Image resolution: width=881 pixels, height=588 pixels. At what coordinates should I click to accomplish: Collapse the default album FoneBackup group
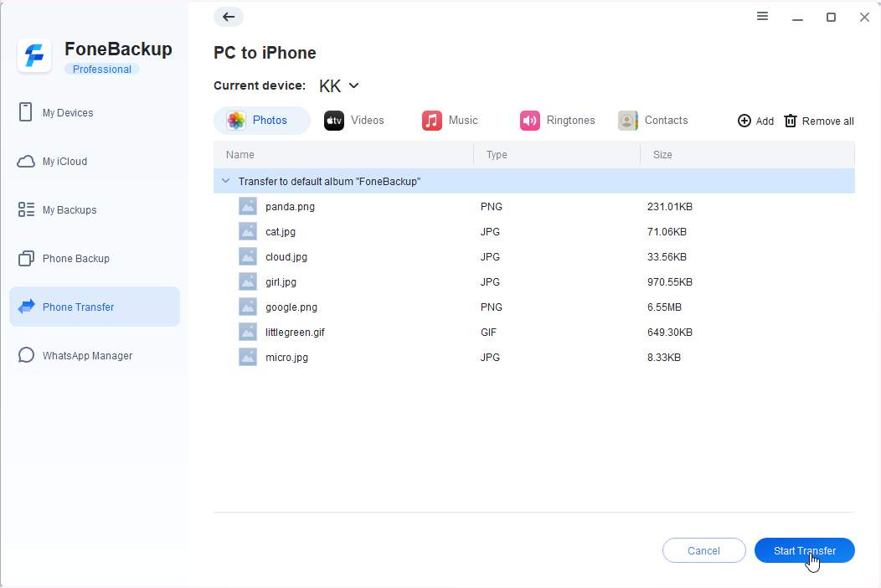226,181
